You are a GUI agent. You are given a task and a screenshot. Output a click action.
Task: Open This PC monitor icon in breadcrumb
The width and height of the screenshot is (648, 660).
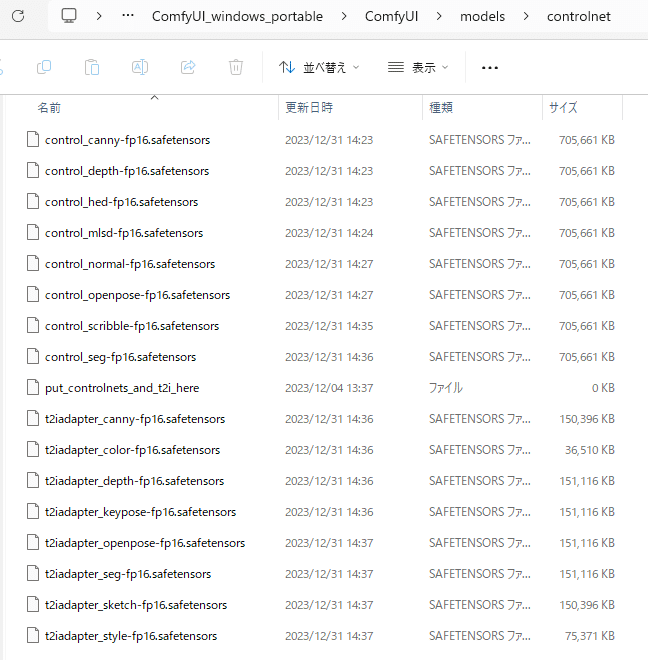pos(69,16)
